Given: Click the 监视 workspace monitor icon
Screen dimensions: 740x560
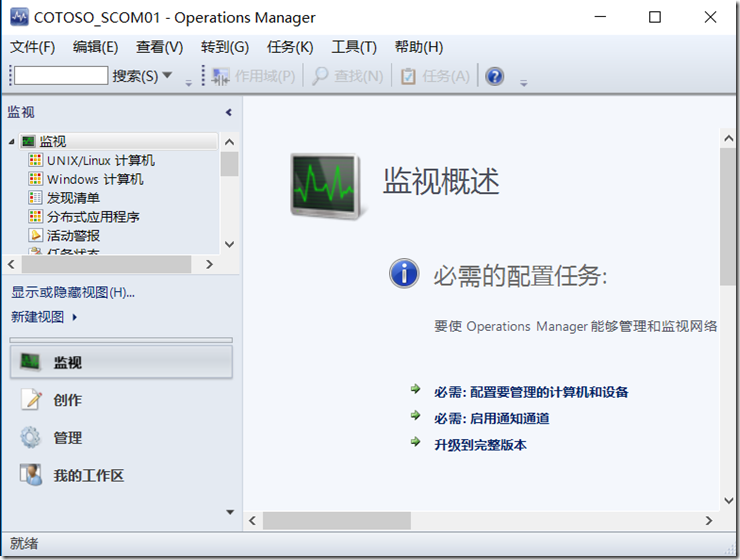Looking at the screenshot, I should click(31, 362).
